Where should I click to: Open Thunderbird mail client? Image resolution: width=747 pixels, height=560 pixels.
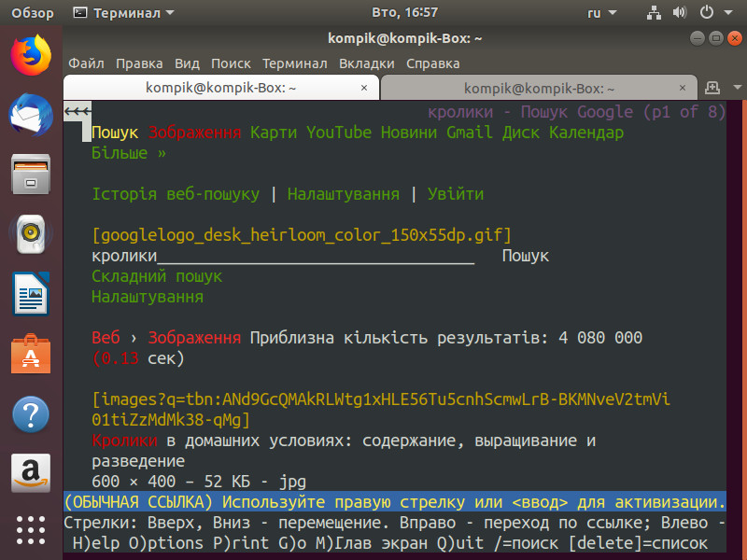[31, 115]
